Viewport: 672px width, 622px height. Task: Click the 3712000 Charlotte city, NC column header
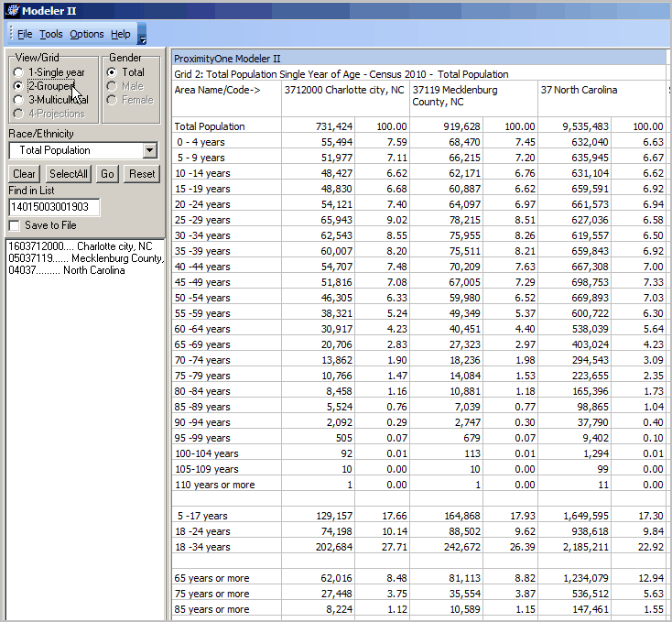(345, 98)
